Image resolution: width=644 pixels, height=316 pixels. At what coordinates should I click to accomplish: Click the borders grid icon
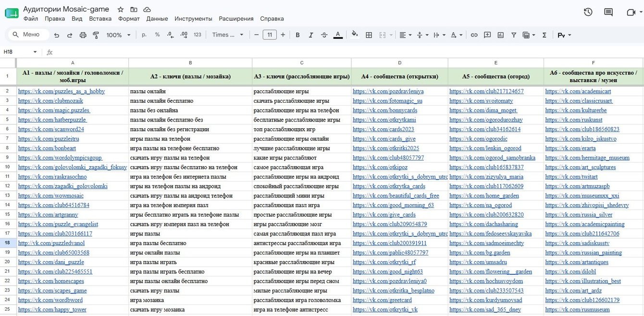pos(369,35)
